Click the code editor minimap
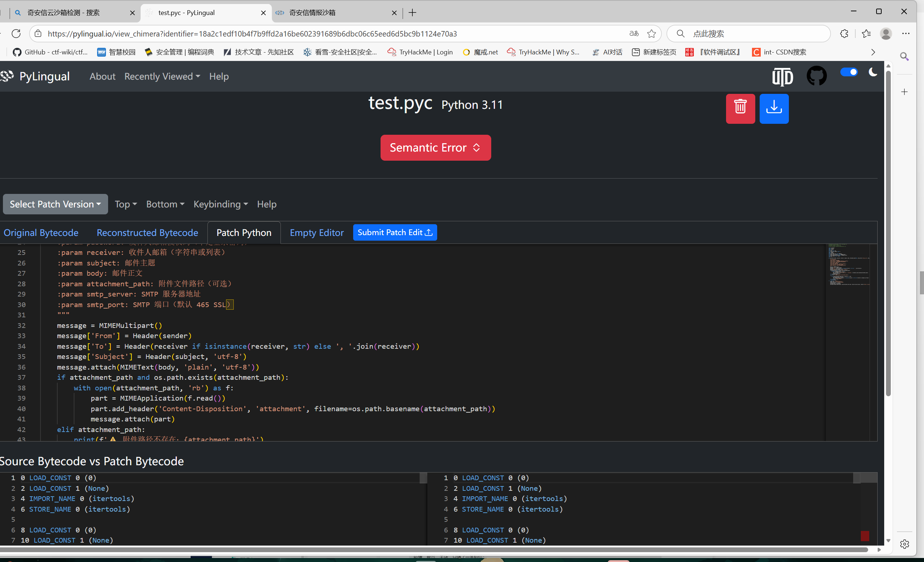 pyautogui.click(x=848, y=265)
